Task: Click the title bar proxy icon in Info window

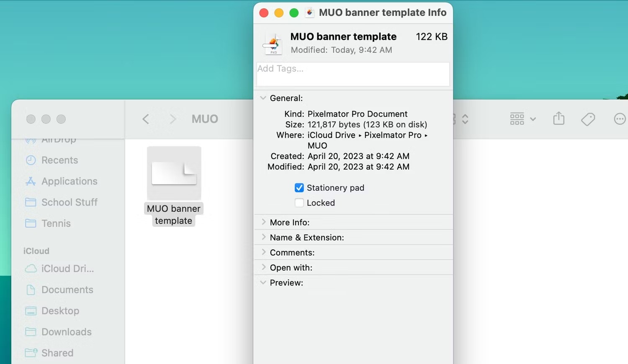Action: point(310,13)
